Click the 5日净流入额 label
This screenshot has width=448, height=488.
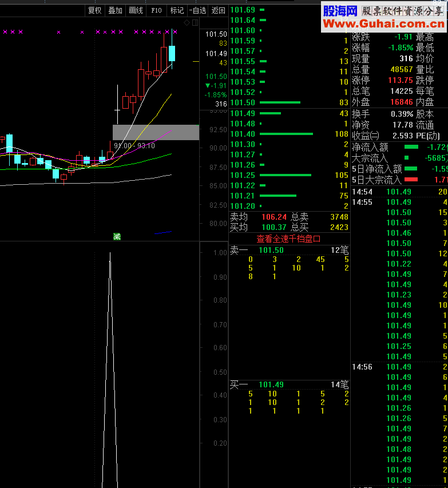coord(376,169)
